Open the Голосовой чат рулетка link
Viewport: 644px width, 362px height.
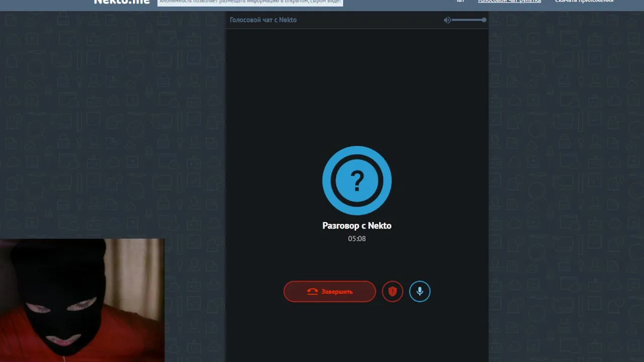point(509,2)
